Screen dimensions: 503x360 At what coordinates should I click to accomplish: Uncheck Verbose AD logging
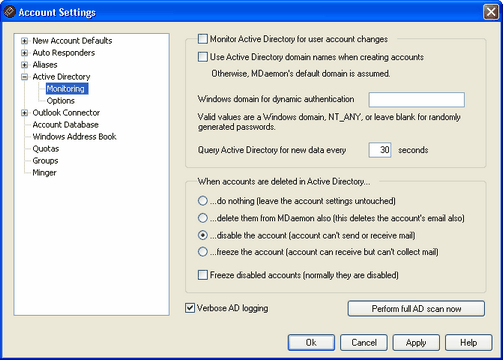tap(190, 308)
